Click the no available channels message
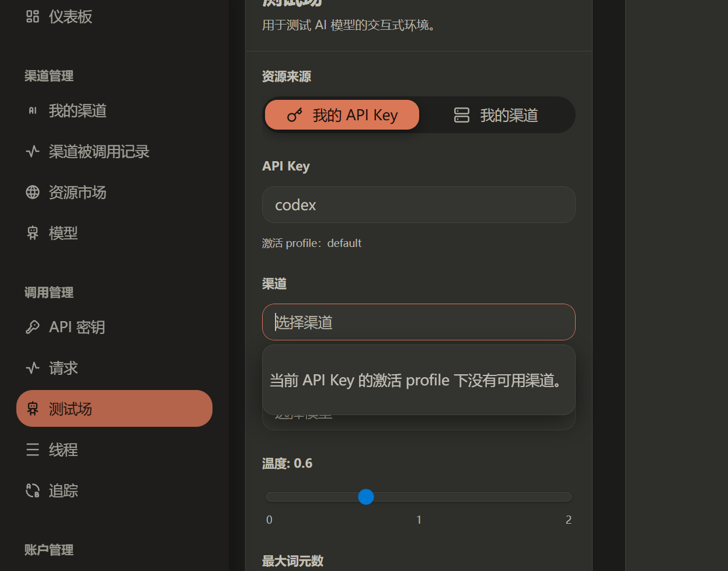Screen dimensions: 728x571 pyautogui.click(x=415, y=380)
